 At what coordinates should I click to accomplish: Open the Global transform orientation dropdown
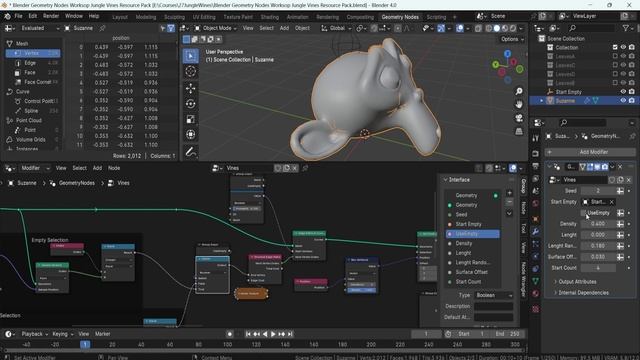337,28
